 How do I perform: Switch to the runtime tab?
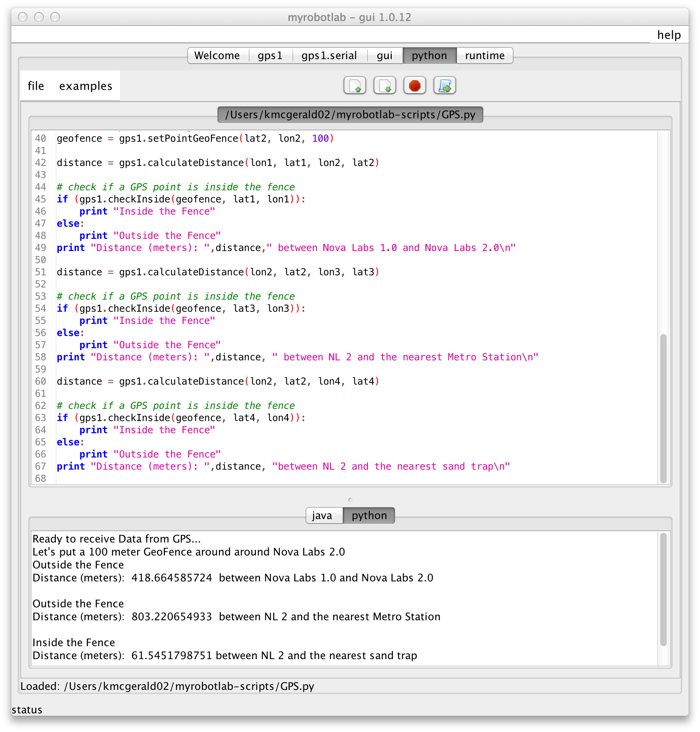[485, 55]
